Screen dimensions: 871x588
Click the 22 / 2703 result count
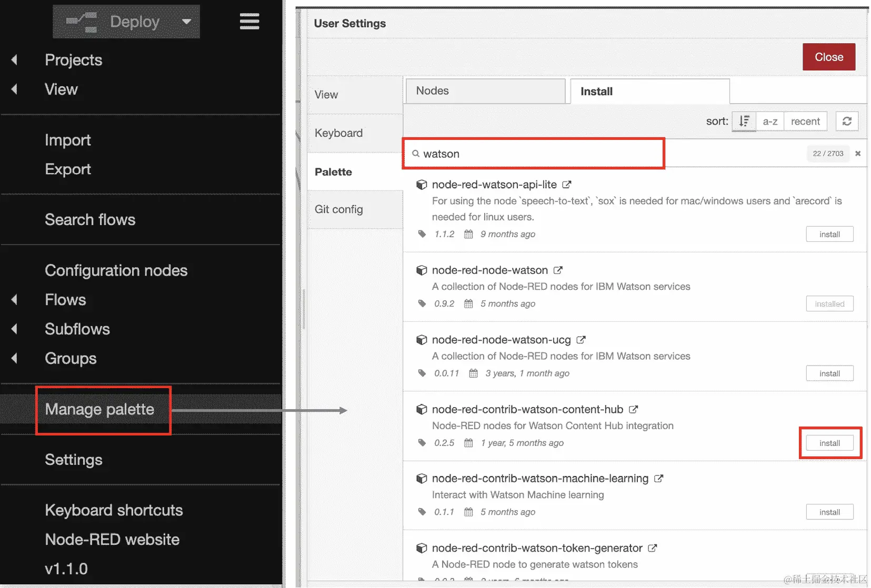(x=828, y=154)
